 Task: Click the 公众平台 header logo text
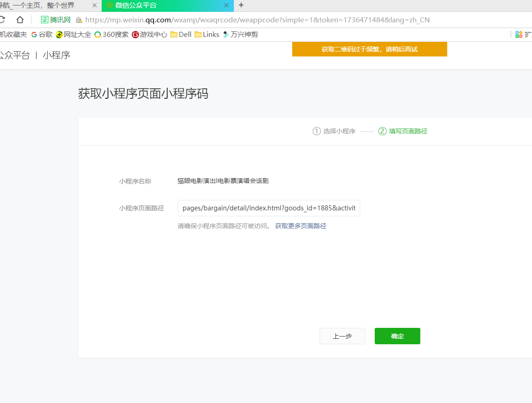(15, 55)
